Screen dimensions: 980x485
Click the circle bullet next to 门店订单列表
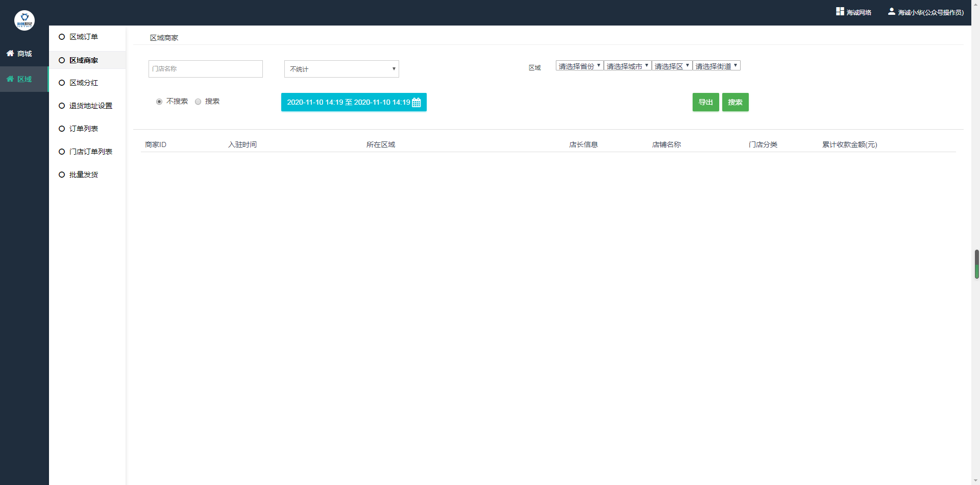pos(62,152)
